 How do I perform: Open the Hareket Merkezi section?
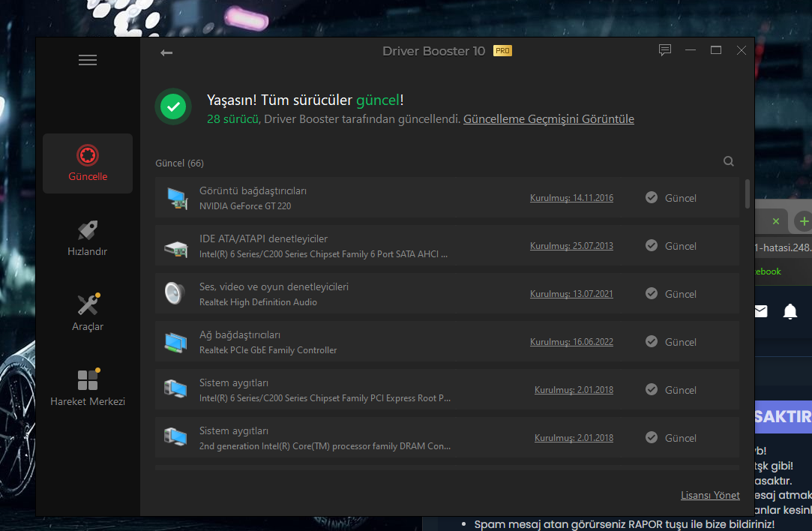(88, 388)
